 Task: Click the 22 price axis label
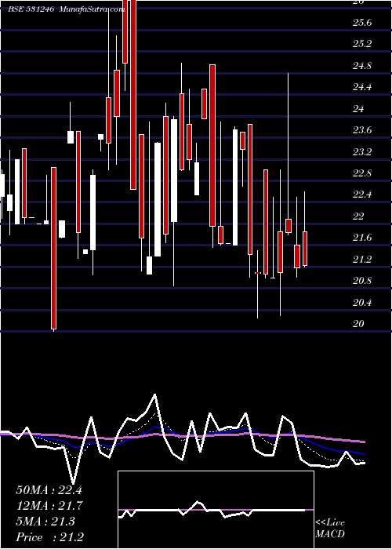358,216
